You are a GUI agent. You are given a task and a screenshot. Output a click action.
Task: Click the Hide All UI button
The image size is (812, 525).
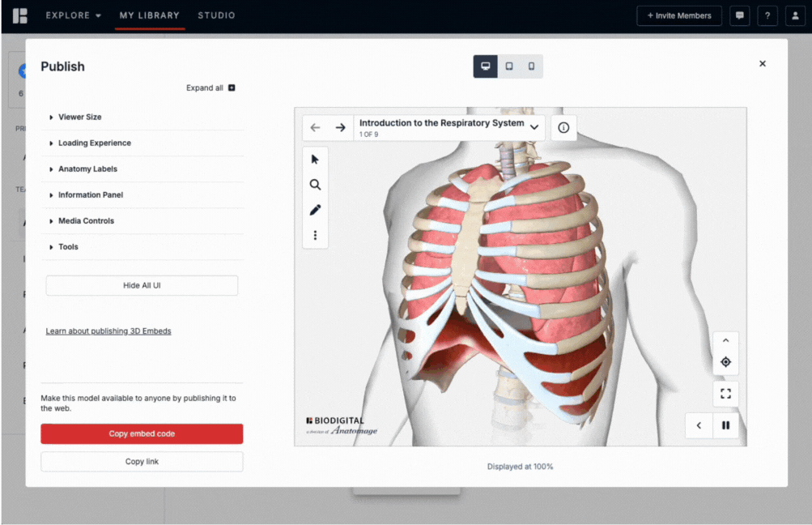pyautogui.click(x=142, y=285)
